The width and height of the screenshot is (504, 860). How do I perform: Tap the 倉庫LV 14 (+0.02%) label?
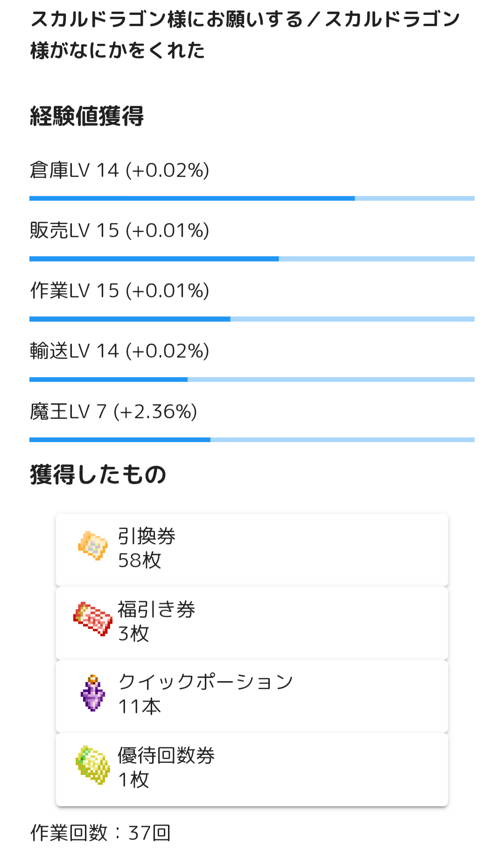[x=119, y=170]
